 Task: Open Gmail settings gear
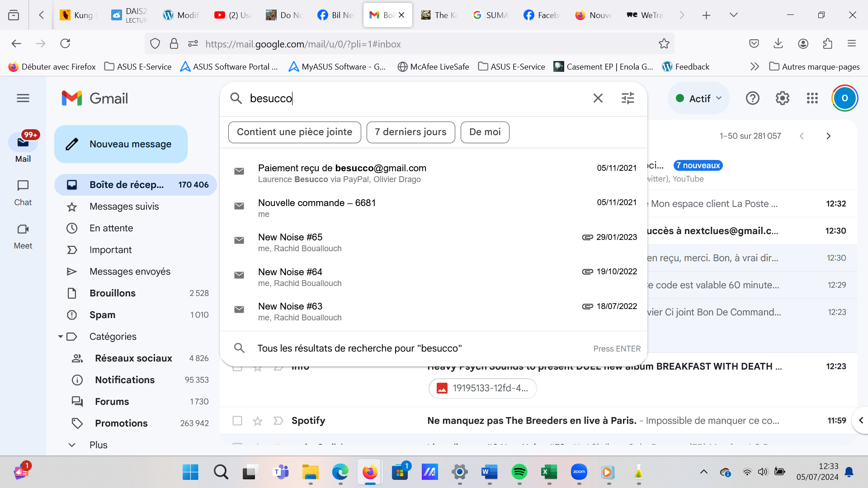pos(782,98)
